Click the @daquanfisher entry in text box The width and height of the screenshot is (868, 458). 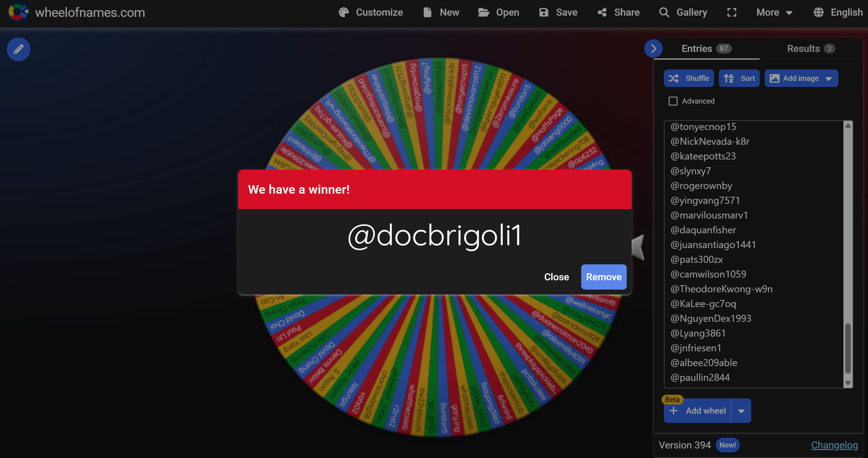tap(703, 230)
